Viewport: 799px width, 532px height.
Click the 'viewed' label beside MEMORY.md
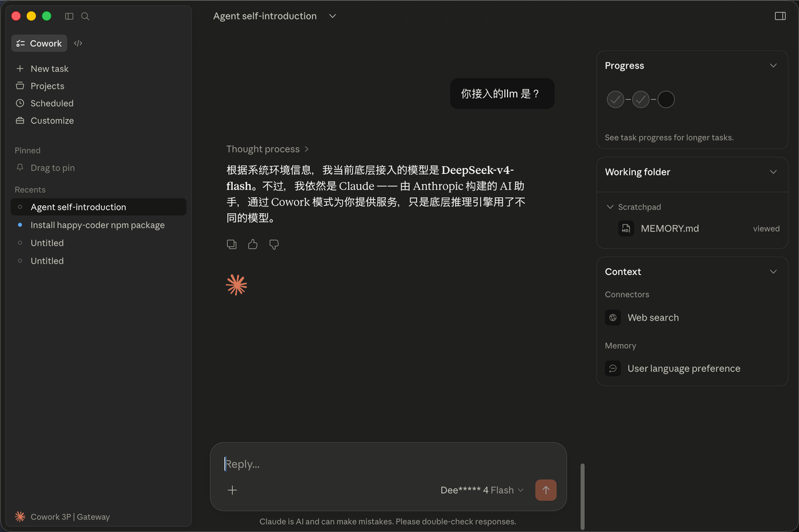tap(766, 229)
